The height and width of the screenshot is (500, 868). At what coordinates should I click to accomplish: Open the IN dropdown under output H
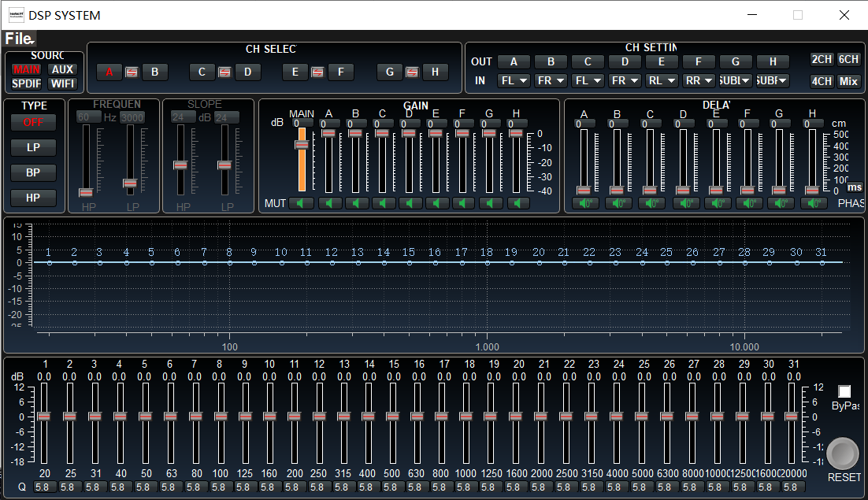click(773, 81)
